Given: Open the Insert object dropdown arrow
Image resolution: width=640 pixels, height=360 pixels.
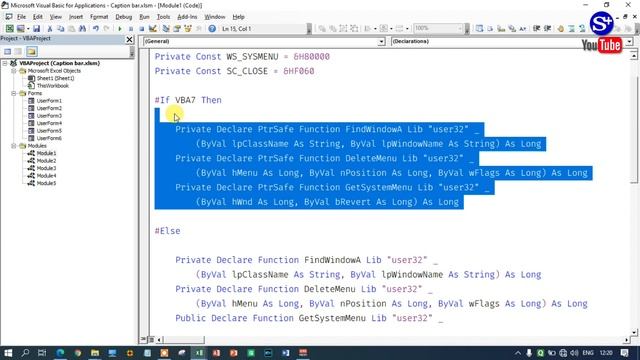Looking at the screenshot, I should coord(28,29).
